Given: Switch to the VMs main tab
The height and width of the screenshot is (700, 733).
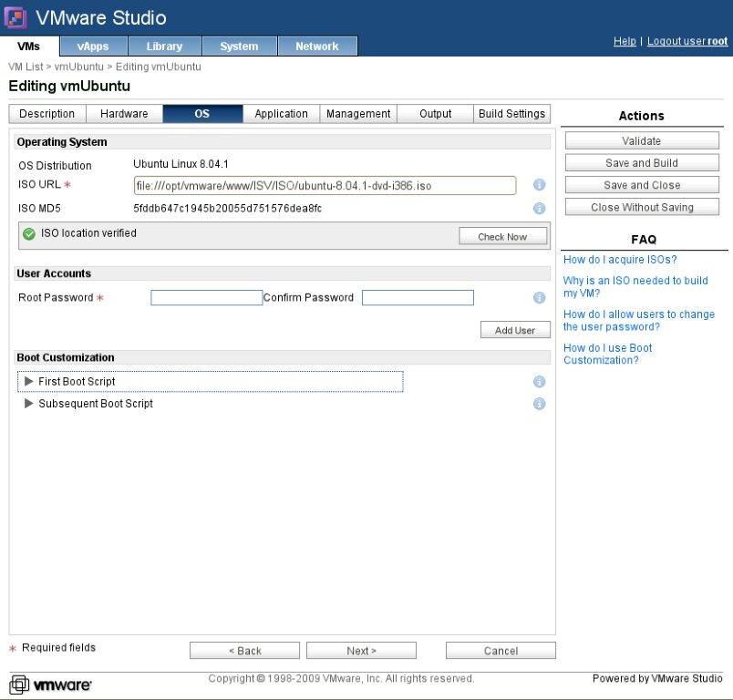Looking at the screenshot, I should click(29, 46).
